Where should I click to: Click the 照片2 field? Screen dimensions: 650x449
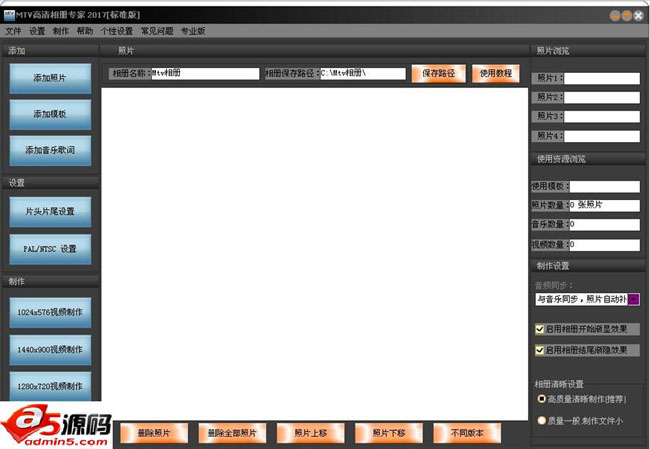coord(601,98)
